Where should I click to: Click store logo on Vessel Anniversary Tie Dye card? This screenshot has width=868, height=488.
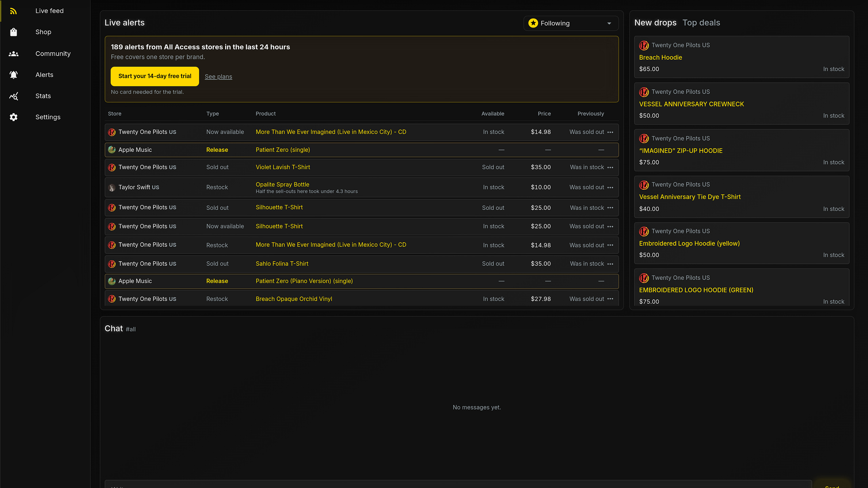[x=644, y=185]
